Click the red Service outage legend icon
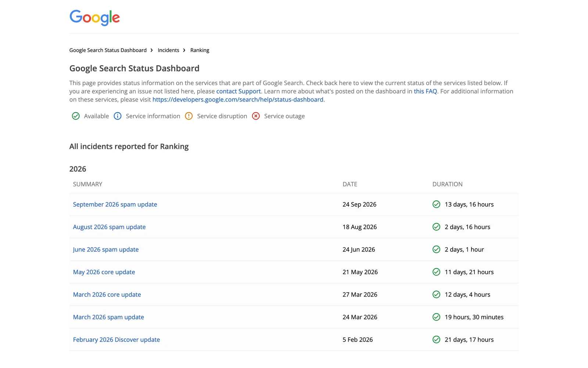The height and width of the screenshot is (368, 588). pyautogui.click(x=256, y=116)
